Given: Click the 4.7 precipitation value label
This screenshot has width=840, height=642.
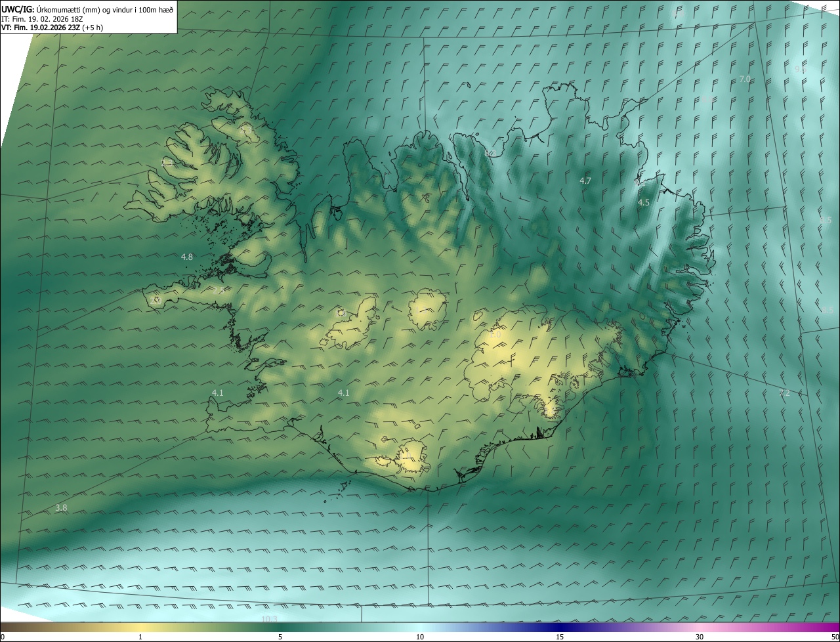Looking at the screenshot, I should 585,181.
